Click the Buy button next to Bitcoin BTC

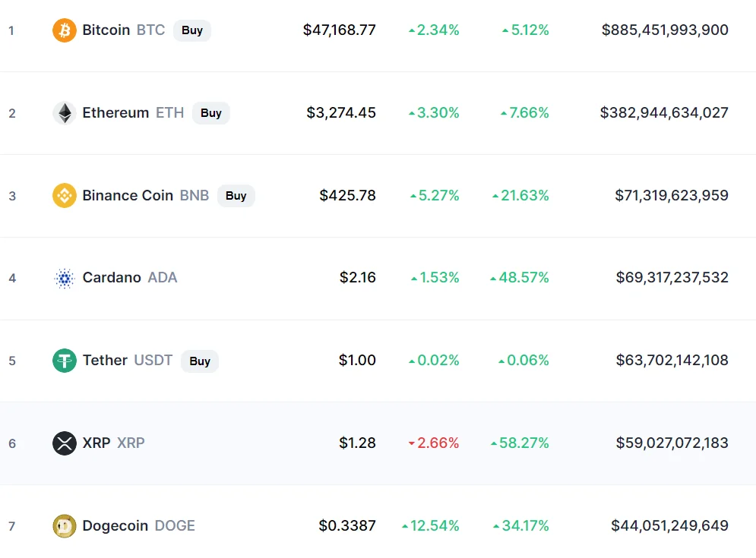coord(192,30)
